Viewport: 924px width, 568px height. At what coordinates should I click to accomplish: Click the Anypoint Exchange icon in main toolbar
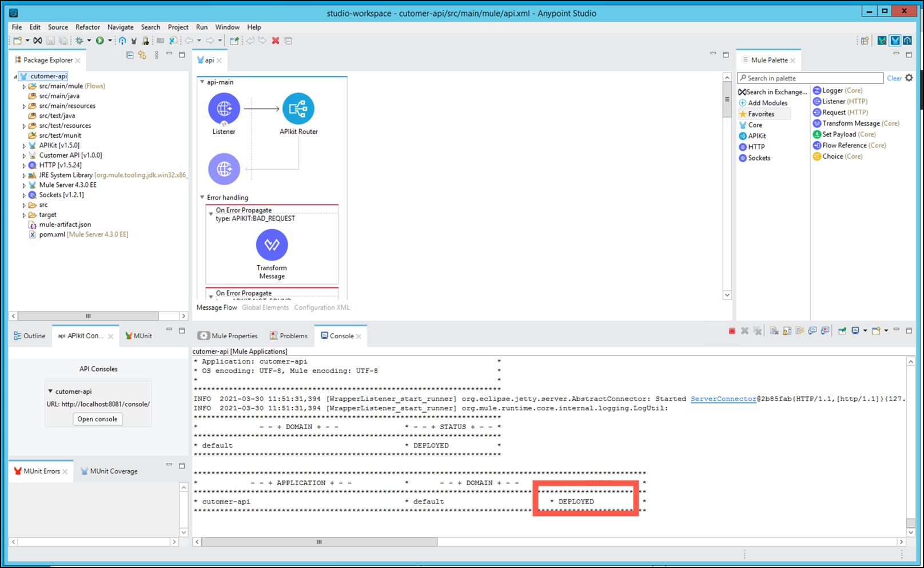click(37, 41)
